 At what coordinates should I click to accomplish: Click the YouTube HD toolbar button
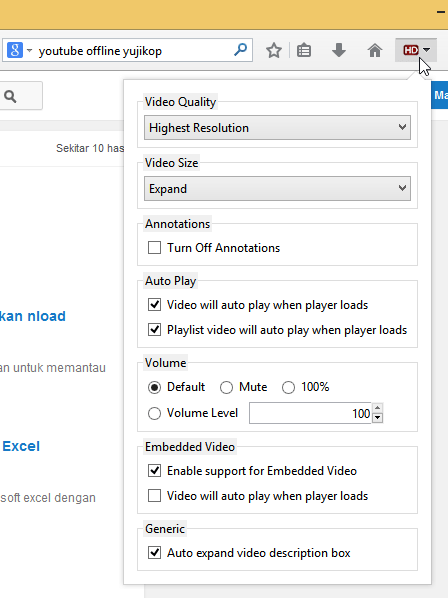[x=416, y=50]
